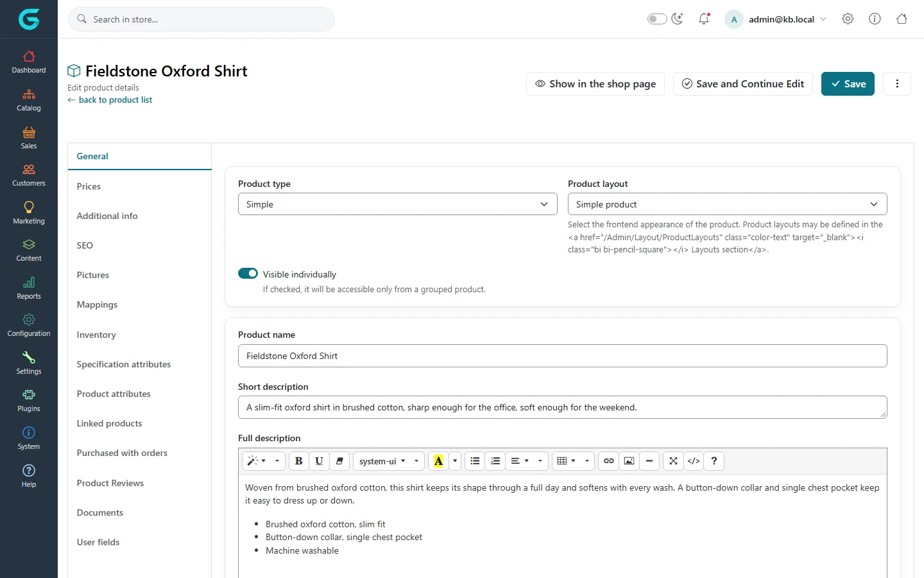Click the info circle icon in header
Screen dimensions: 924x578
875,19
